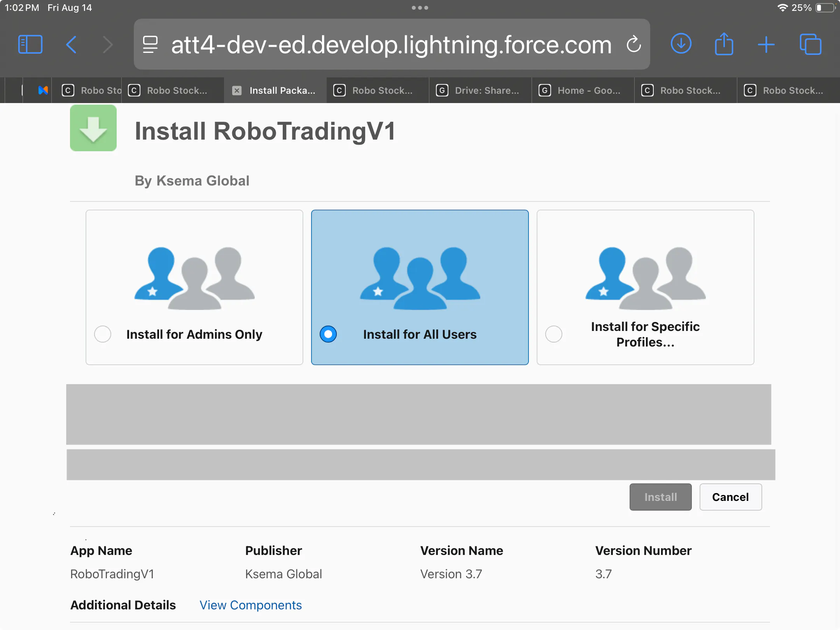The width and height of the screenshot is (840, 630).
Task: Click the Install for All Users label
Action: [420, 334]
